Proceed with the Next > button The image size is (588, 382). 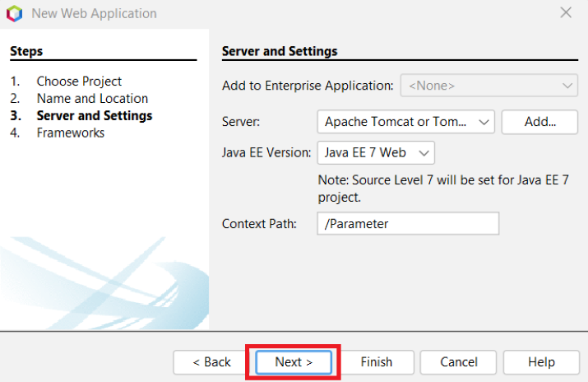coord(294,362)
